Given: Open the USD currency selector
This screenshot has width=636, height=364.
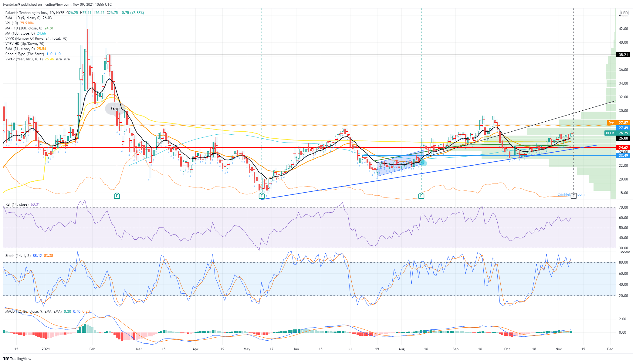Looking at the screenshot, I should [x=624, y=13].
